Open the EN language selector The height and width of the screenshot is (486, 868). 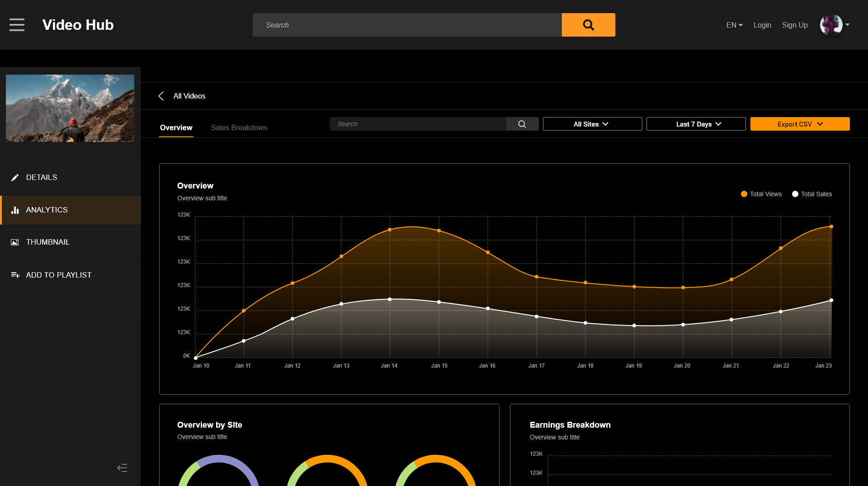[x=734, y=25]
